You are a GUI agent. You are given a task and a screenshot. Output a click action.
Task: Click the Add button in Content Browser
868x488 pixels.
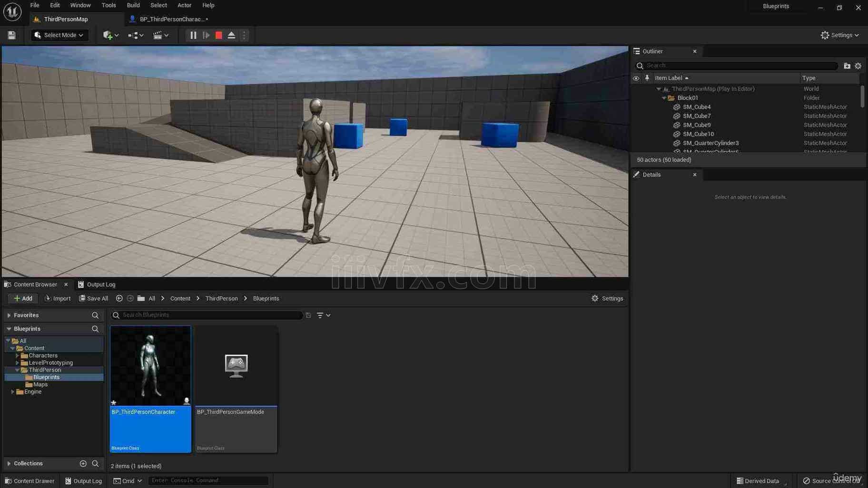pyautogui.click(x=23, y=299)
